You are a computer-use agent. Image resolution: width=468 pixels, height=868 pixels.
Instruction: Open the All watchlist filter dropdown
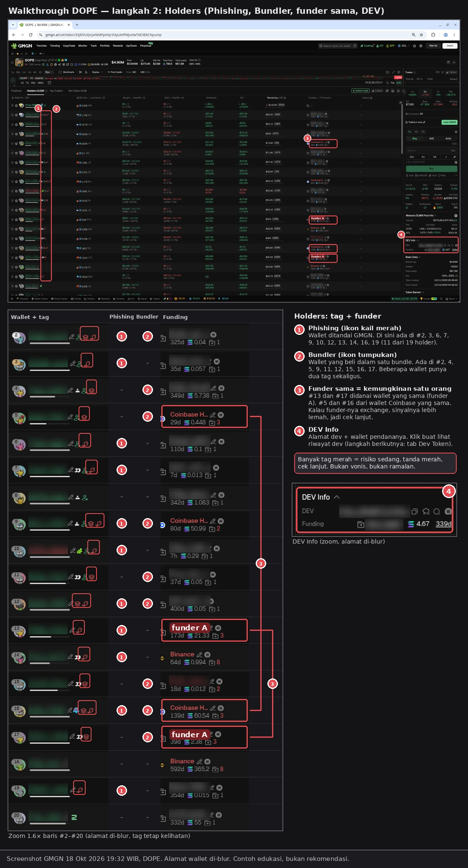41,54
